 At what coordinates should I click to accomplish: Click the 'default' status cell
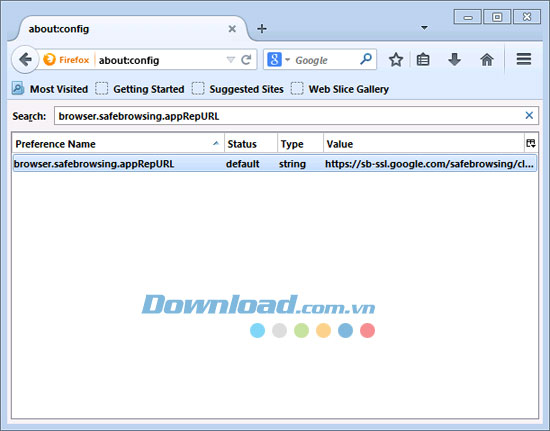point(243,164)
